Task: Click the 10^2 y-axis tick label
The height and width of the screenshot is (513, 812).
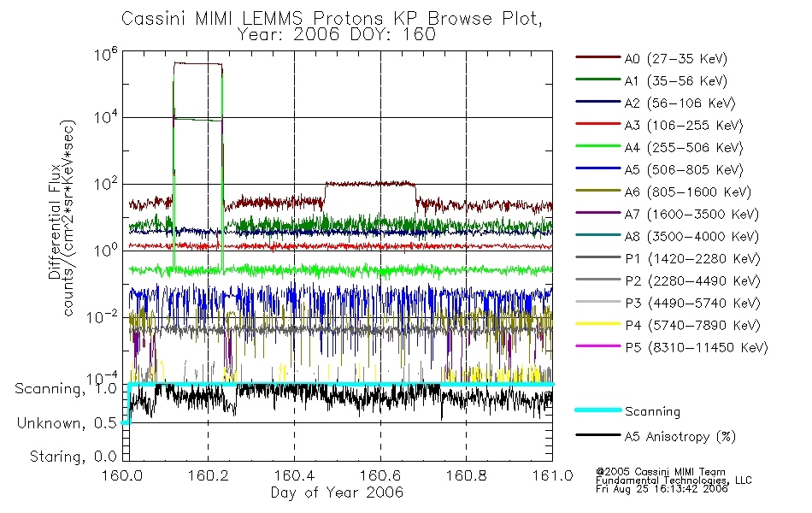Action: pyautogui.click(x=106, y=183)
